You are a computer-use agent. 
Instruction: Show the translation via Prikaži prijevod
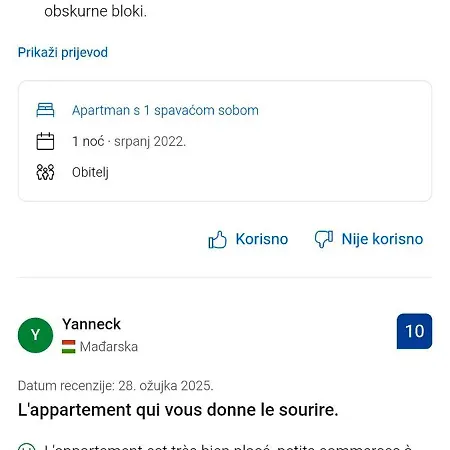[63, 52]
